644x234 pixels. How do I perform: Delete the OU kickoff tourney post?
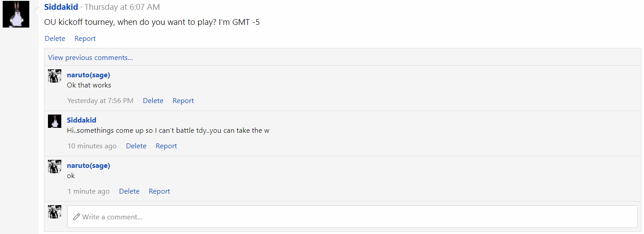point(55,39)
